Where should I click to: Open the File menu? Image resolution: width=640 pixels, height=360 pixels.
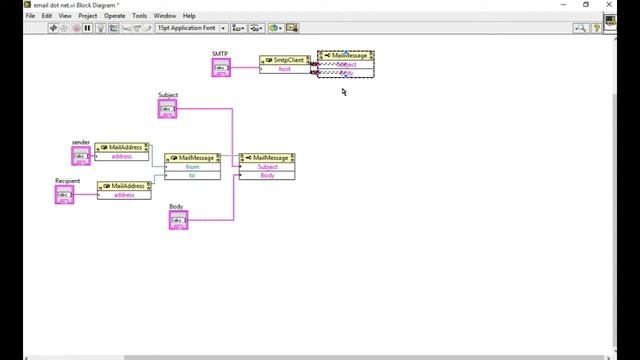(x=30, y=16)
